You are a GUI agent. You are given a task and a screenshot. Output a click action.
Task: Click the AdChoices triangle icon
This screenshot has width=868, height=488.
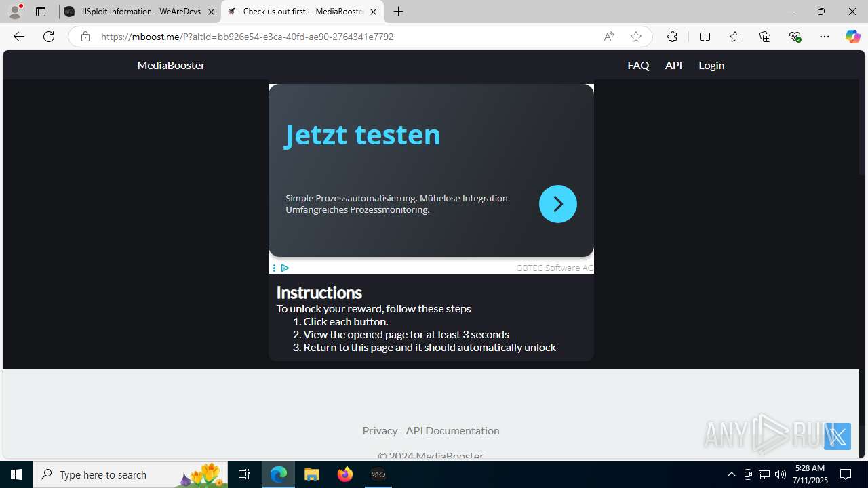pyautogui.click(x=285, y=268)
